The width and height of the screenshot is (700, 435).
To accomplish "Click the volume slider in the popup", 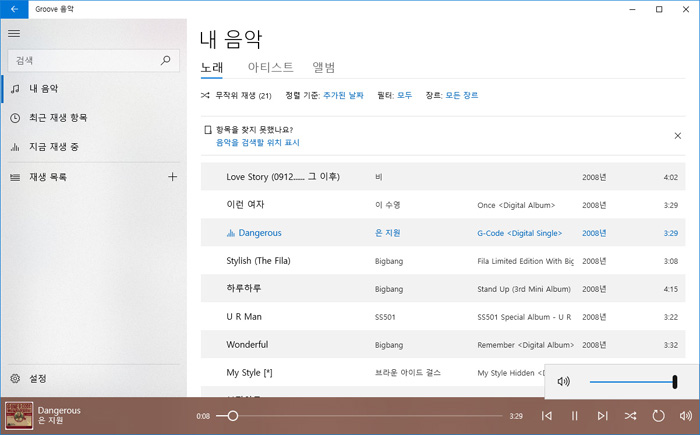I will tap(633, 382).
